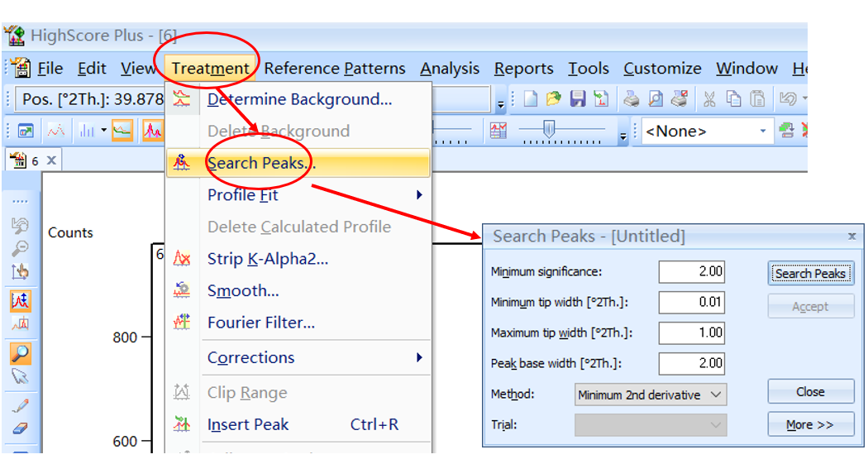This screenshot has width=868, height=464.
Task: Click the More >> button
Action: (810, 424)
